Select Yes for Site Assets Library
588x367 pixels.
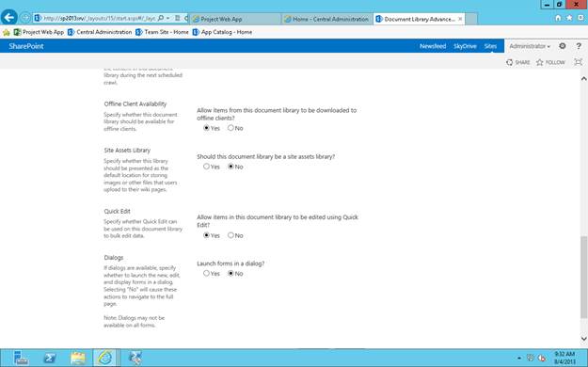tap(206, 167)
